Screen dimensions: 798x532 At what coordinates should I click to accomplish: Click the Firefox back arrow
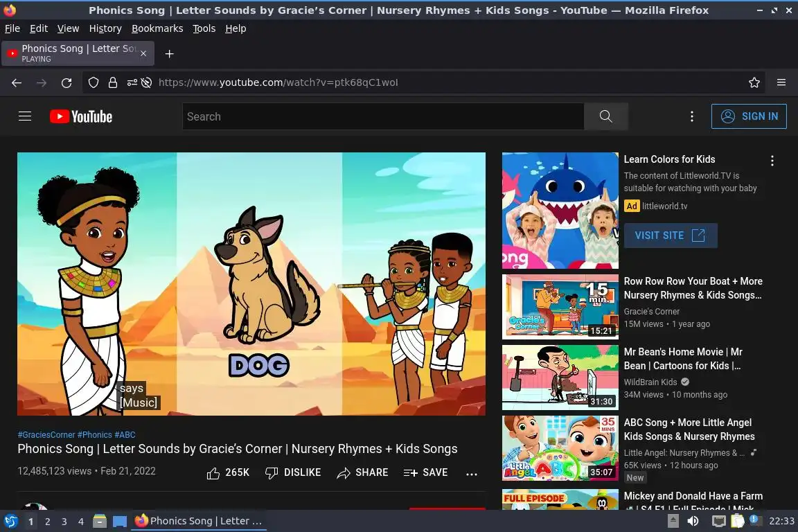pyautogui.click(x=17, y=82)
